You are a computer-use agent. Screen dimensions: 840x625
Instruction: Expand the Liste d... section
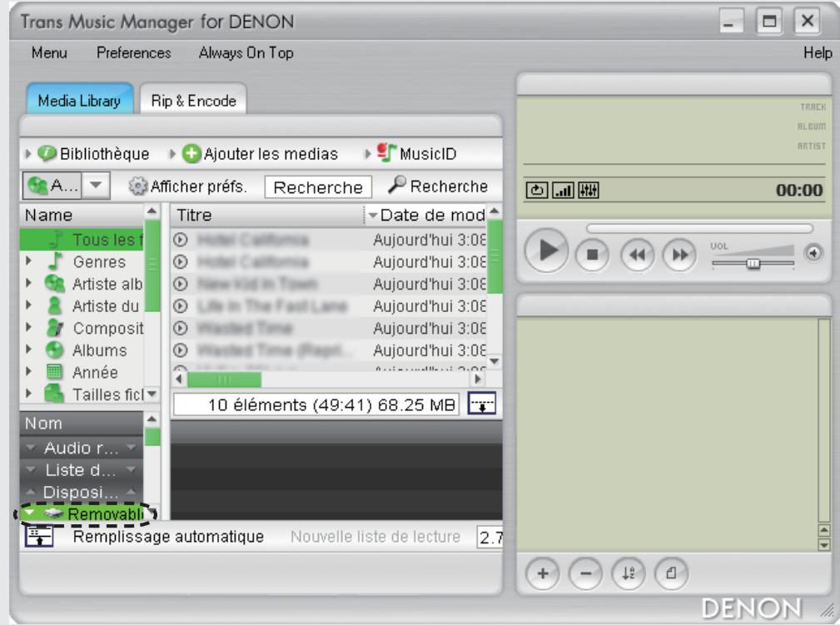(x=82, y=469)
